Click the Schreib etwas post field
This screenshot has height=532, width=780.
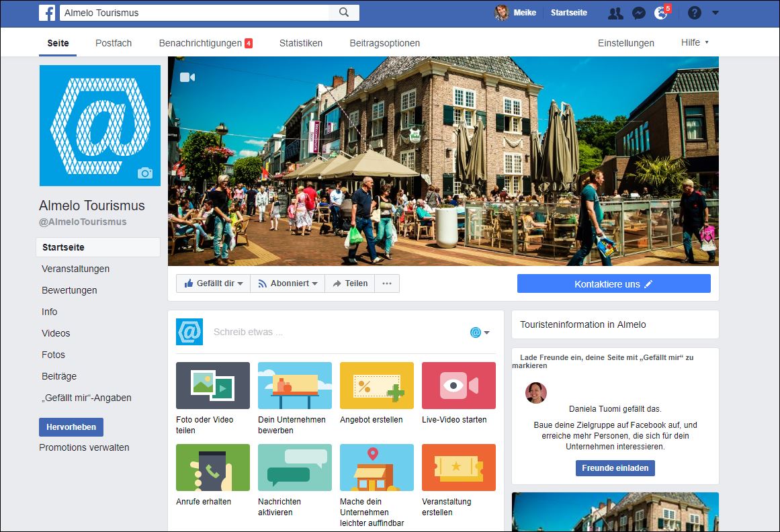(x=337, y=332)
